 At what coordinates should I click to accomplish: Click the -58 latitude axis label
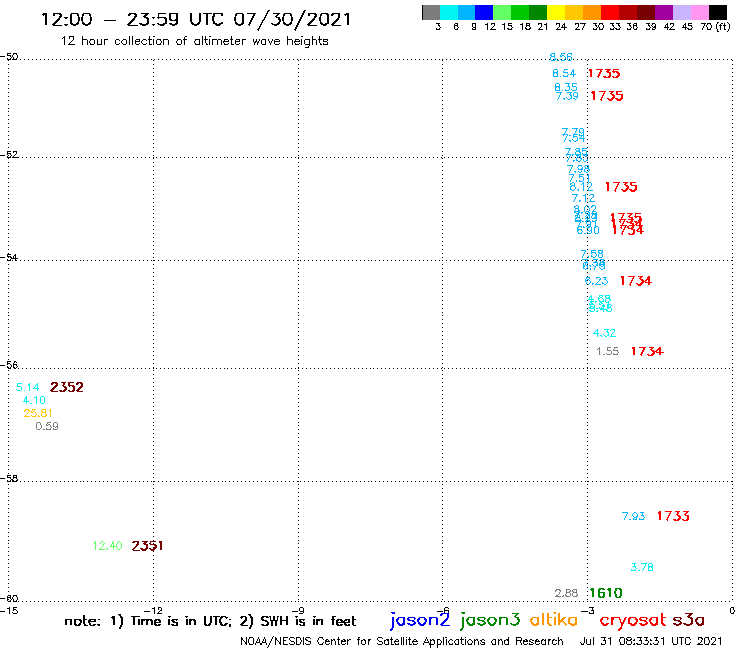tap(9, 478)
